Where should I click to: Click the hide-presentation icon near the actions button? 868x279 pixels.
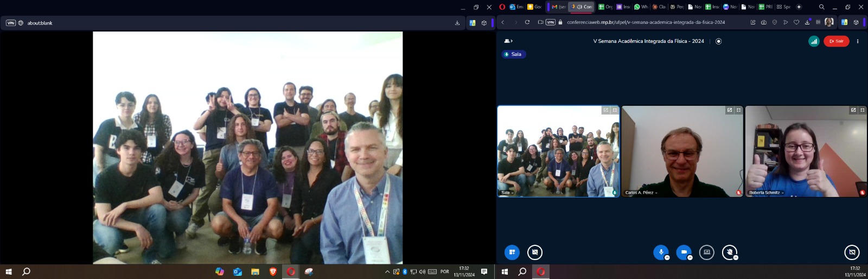535,252
